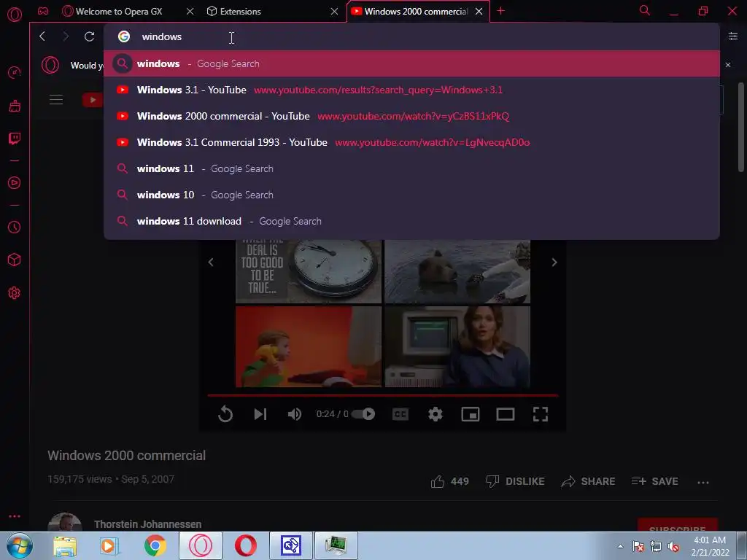Screen dimensions: 747x560
Task: Select "windows 11" search suggestion
Action: click(x=411, y=168)
